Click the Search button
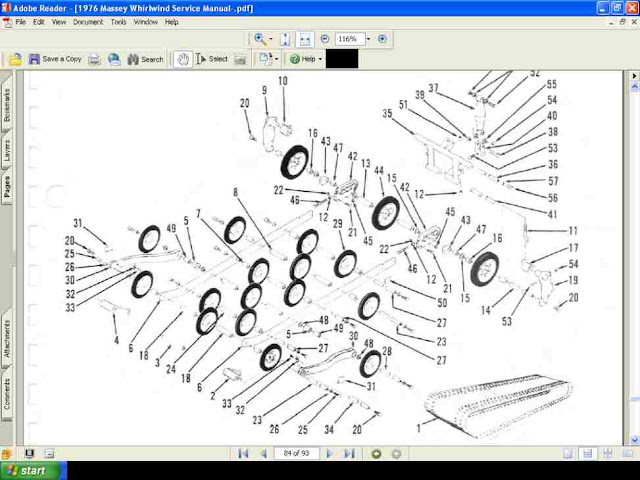The height and width of the screenshot is (480, 640). pos(145,59)
